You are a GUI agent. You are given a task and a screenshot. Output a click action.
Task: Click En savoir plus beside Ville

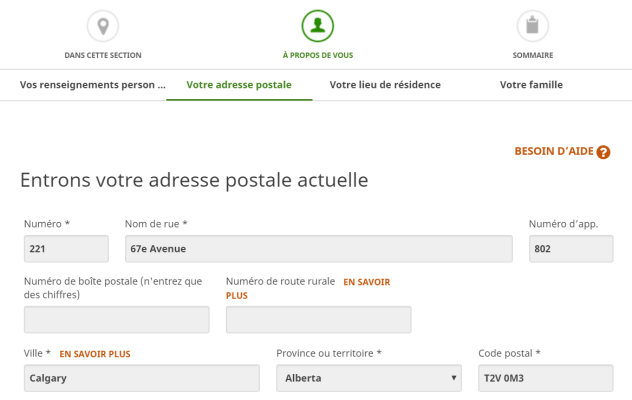[x=95, y=354]
